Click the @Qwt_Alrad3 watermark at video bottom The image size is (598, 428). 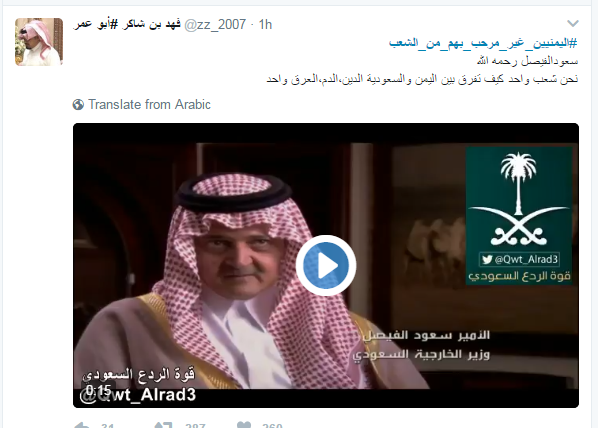click(138, 395)
